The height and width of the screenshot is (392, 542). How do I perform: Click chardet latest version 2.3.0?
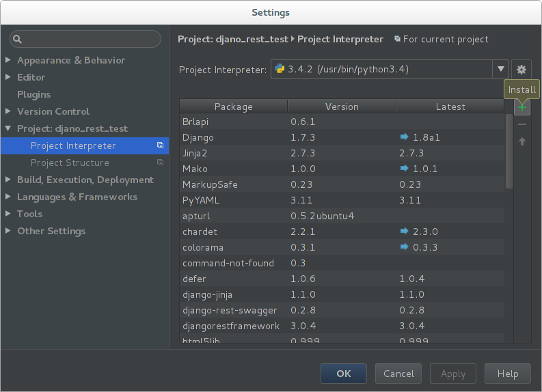(425, 232)
